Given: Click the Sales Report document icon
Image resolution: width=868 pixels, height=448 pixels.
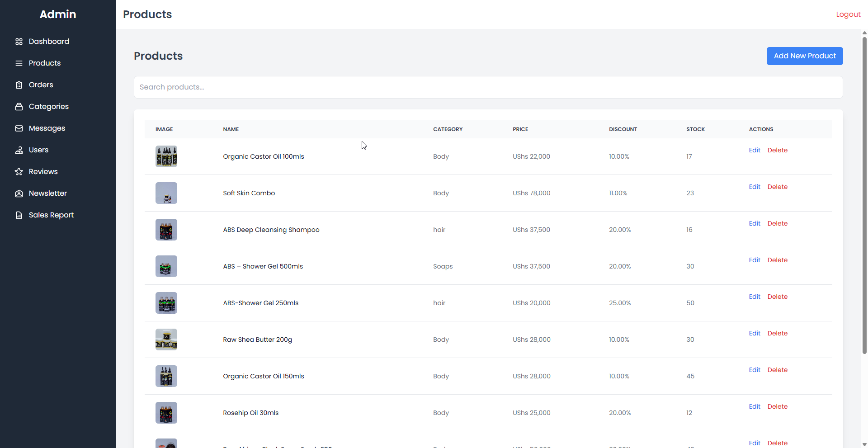Looking at the screenshot, I should coord(19,215).
